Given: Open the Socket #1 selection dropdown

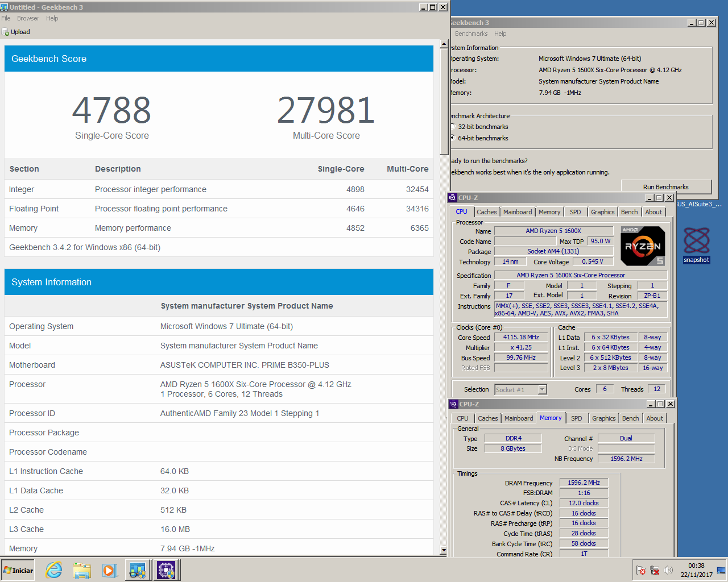Looking at the screenshot, I should [542, 389].
